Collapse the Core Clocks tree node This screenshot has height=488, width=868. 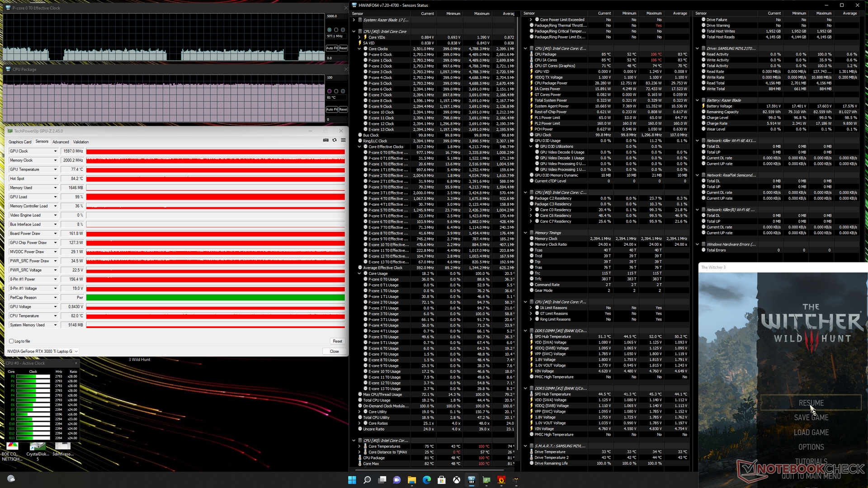pos(359,49)
